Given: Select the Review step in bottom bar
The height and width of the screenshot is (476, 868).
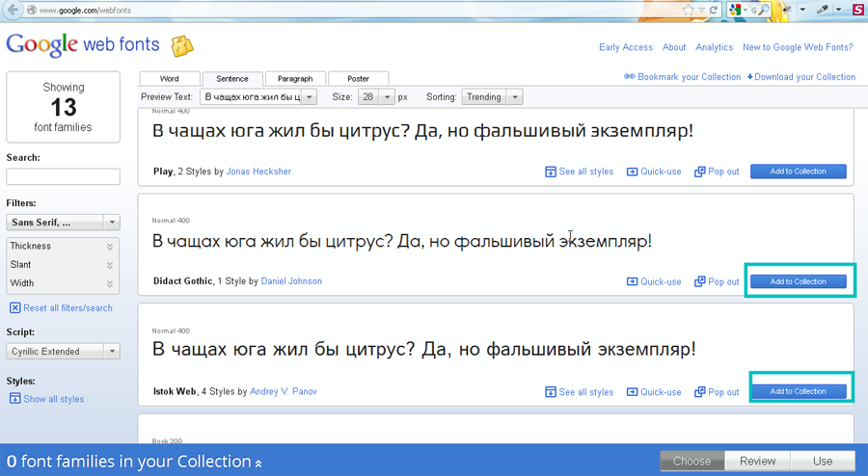Looking at the screenshot, I should 758,462.
